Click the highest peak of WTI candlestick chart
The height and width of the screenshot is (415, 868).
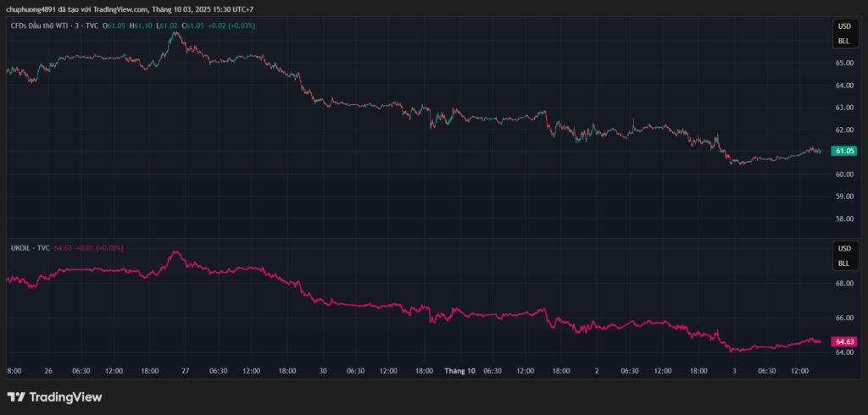click(x=175, y=34)
